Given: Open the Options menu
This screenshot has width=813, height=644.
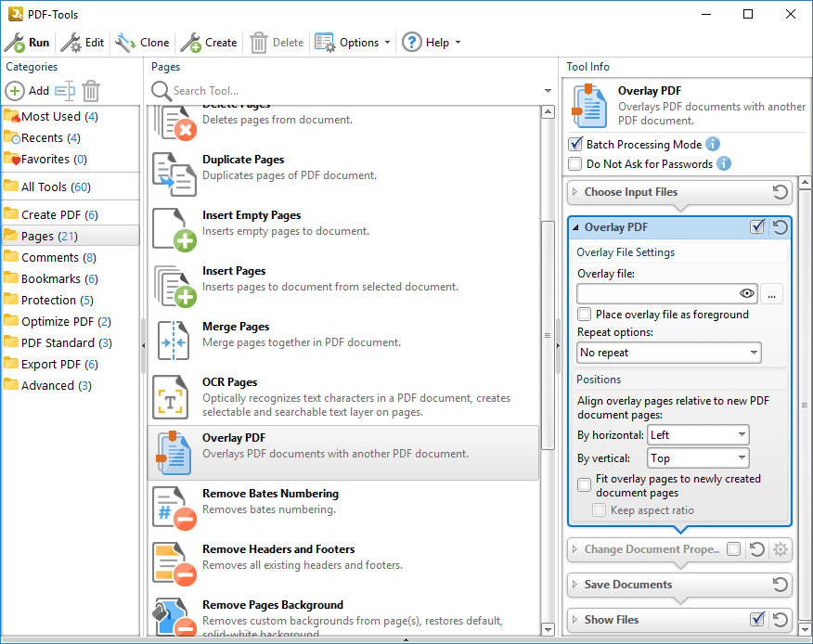Looking at the screenshot, I should (x=352, y=43).
